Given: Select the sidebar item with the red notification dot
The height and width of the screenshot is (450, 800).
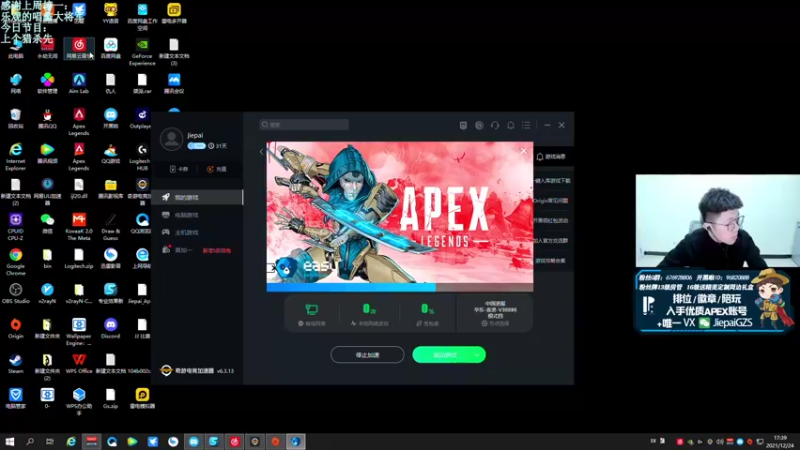Looking at the screenshot, I should click(x=197, y=250).
